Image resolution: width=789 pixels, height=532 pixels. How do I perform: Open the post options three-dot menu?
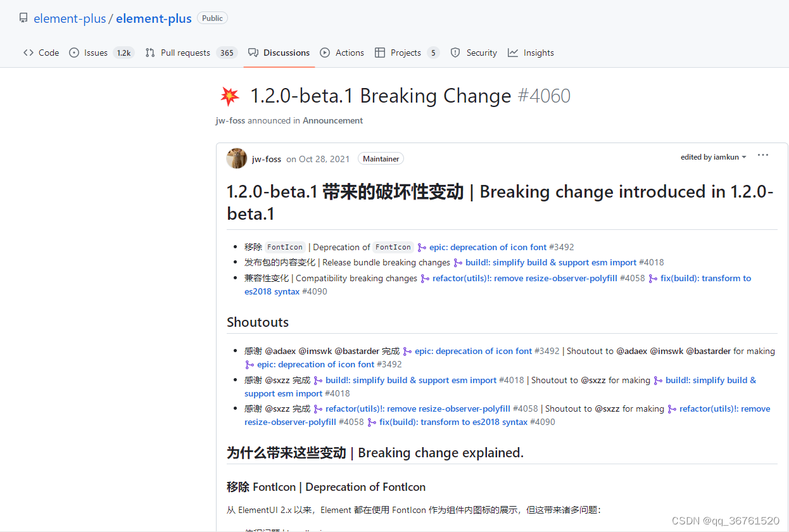point(763,156)
